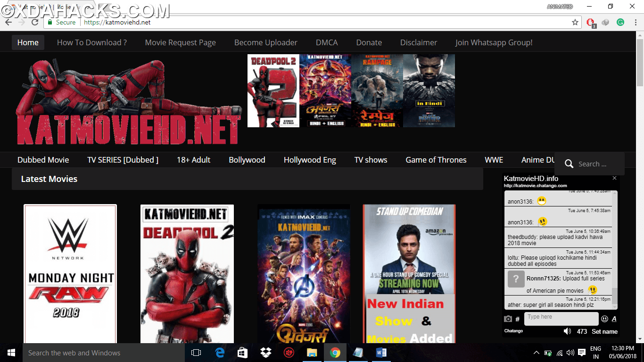The height and width of the screenshot is (362, 644).
Task: Open the notepad app in the taskbar
Action: (358, 353)
